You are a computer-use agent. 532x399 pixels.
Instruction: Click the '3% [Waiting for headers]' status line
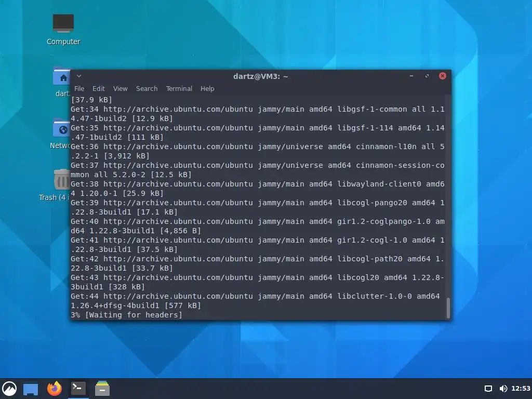click(127, 315)
